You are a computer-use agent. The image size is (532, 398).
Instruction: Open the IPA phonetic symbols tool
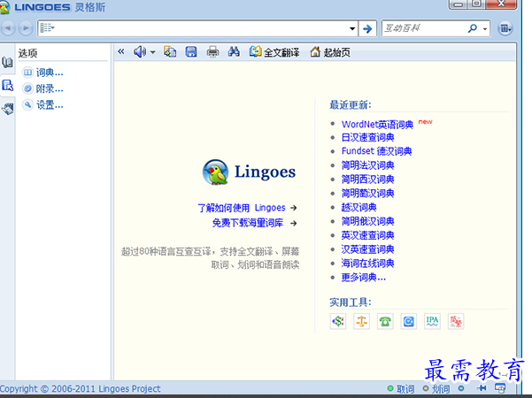[x=432, y=321]
